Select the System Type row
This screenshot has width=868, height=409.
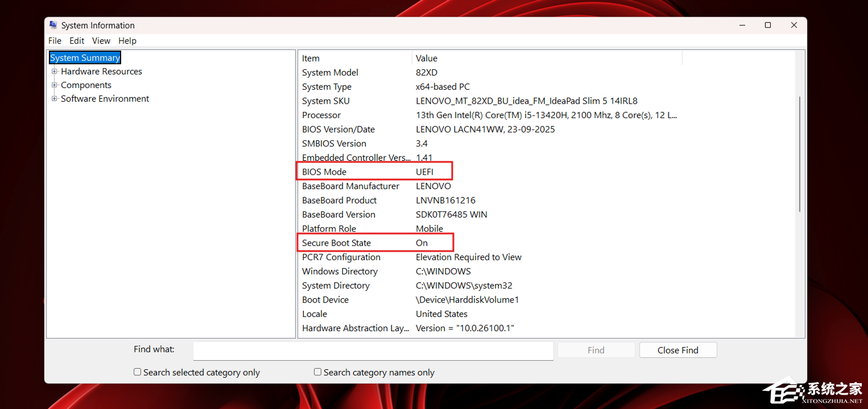[x=490, y=87]
